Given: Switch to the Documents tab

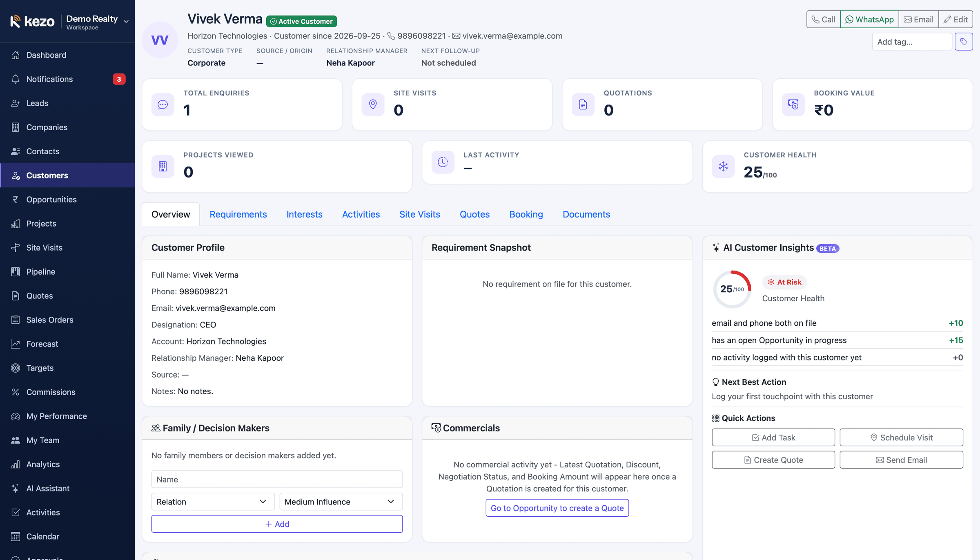Looking at the screenshot, I should pyautogui.click(x=586, y=214).
